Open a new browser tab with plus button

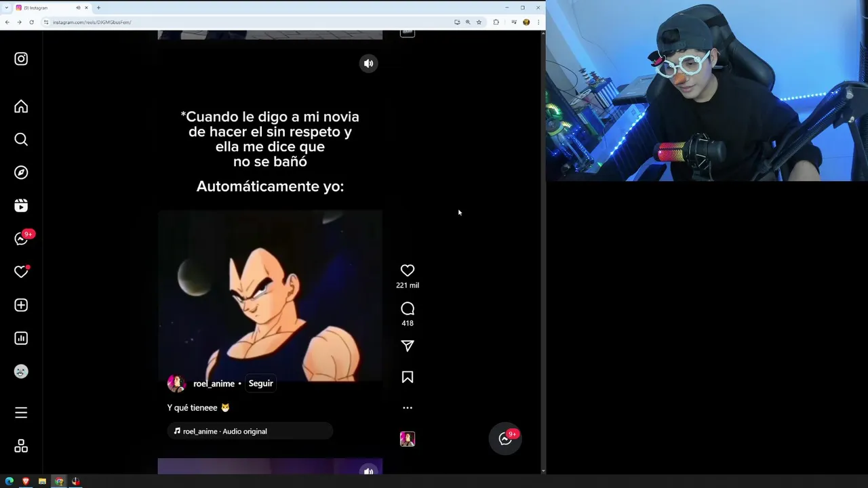(x=98, y=7)
